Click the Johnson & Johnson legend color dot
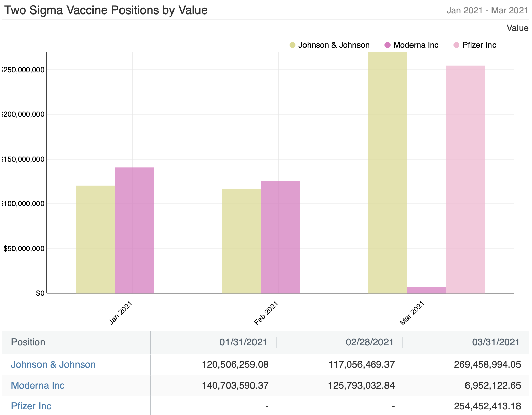Image resolution: width=532 pixels, height=415 pixels. 293,45
